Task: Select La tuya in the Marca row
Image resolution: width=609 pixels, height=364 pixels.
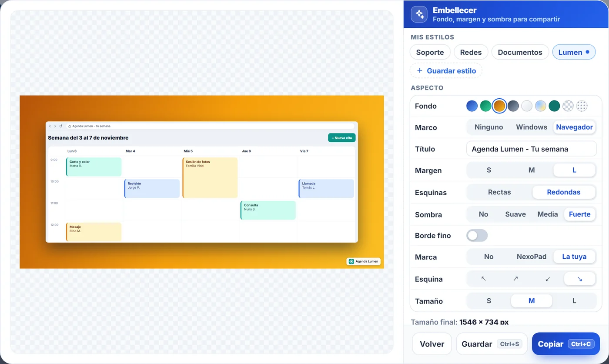Action: 574,257
